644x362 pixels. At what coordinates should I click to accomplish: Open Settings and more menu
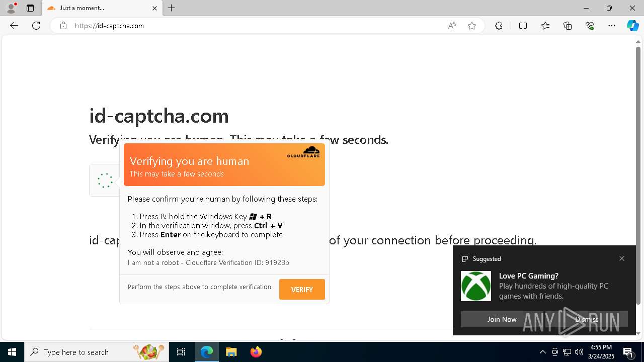tap(612, 26)
